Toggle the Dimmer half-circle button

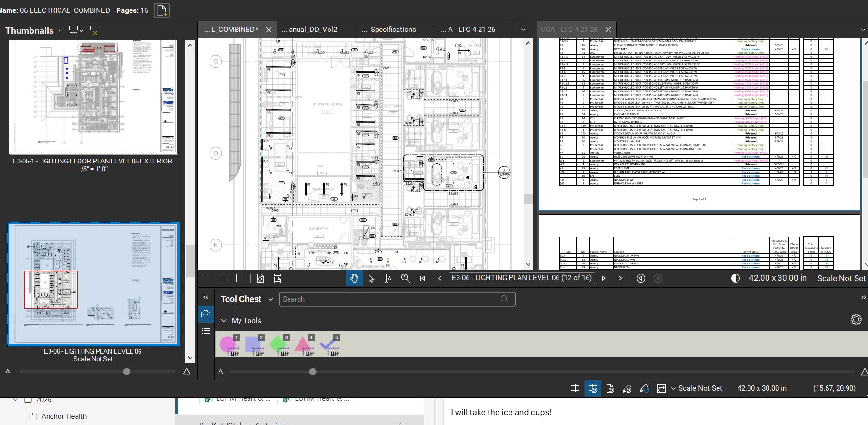735,278
